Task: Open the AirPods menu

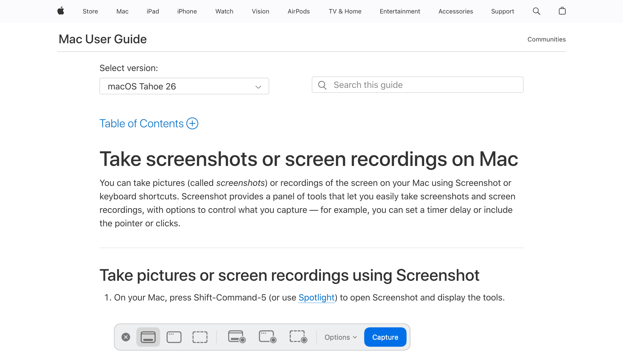Action: (x=299, y=11)
